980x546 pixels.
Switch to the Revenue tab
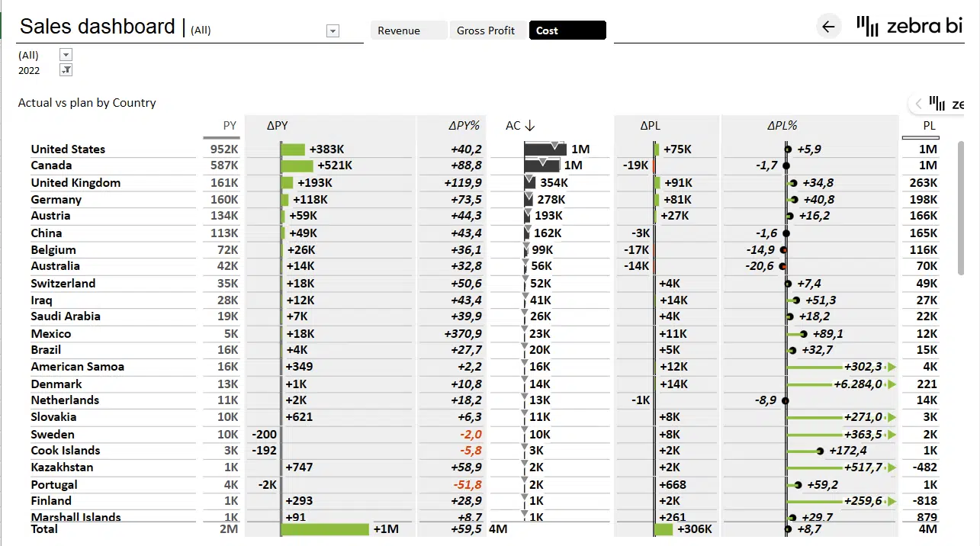(x=408, y=31)
